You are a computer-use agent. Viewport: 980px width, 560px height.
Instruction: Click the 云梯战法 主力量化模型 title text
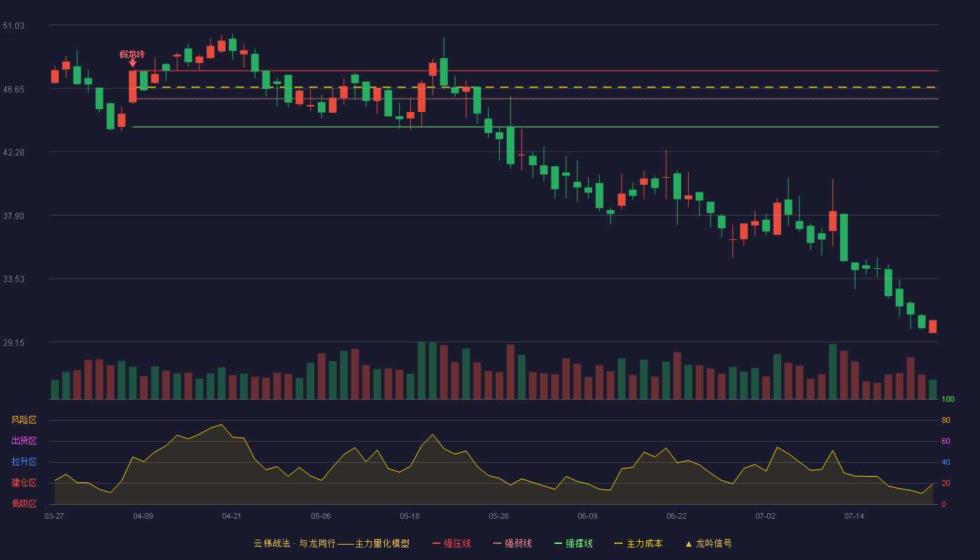(x=331, y=543)
